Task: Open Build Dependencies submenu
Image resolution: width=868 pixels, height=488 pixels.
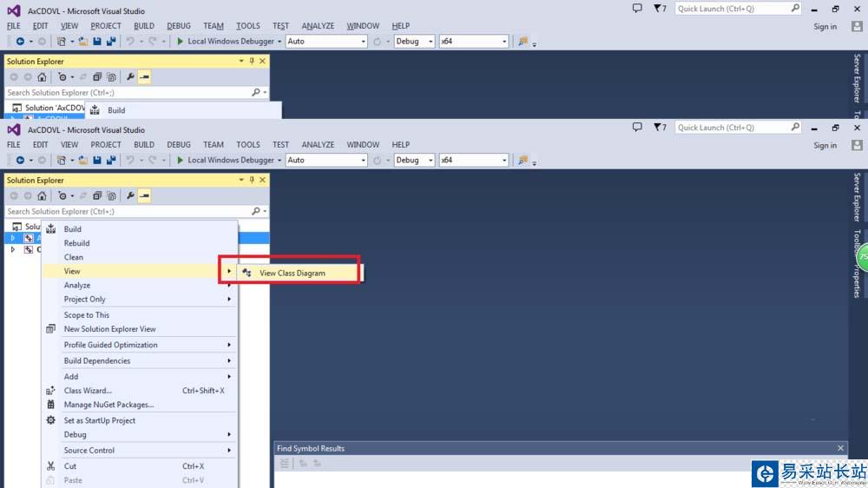Action: 140,360
